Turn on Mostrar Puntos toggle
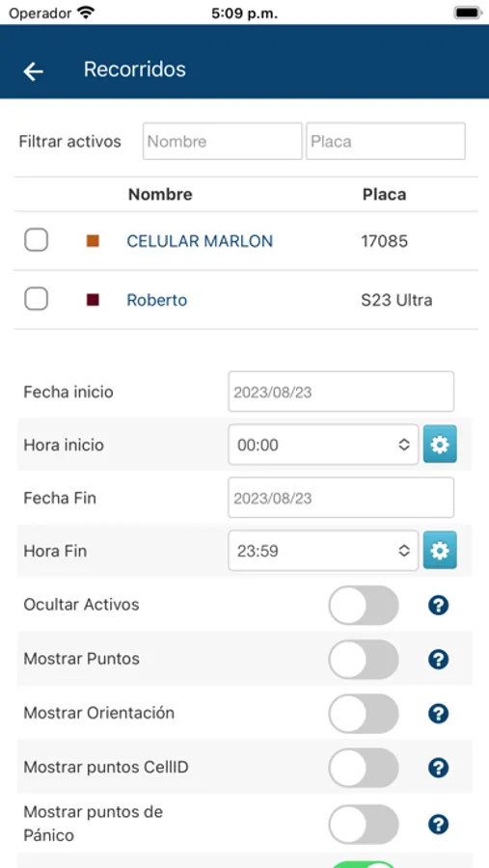The image size is (489, 868). tap(364, 660)
